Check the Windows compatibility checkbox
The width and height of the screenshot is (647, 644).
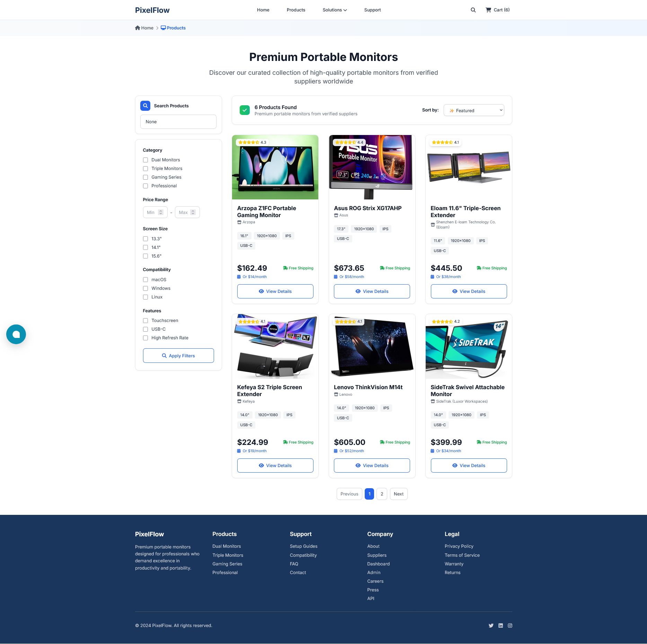145,288
